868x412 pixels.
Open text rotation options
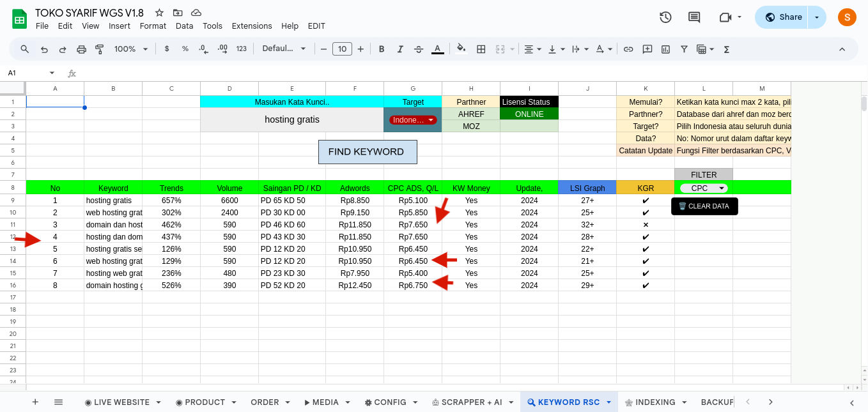pos(603,49)
